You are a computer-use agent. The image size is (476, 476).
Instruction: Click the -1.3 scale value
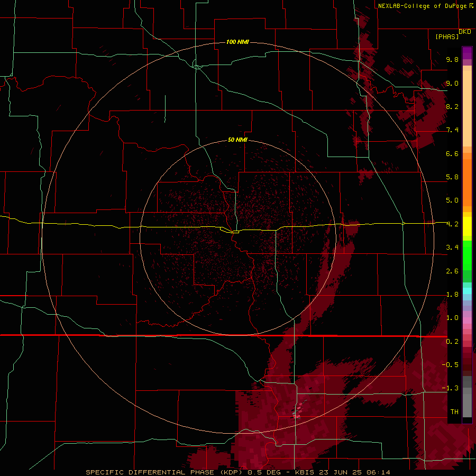coord(450,388)
